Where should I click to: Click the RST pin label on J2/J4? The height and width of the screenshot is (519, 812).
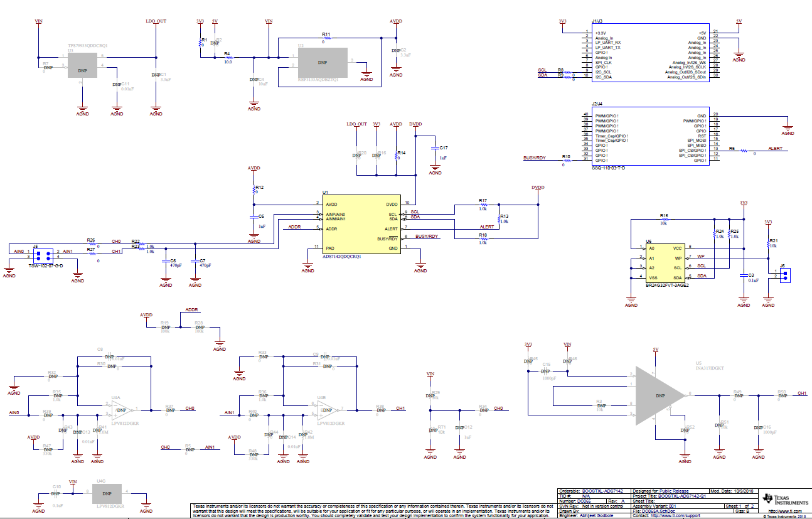click(x=702, y=135)
